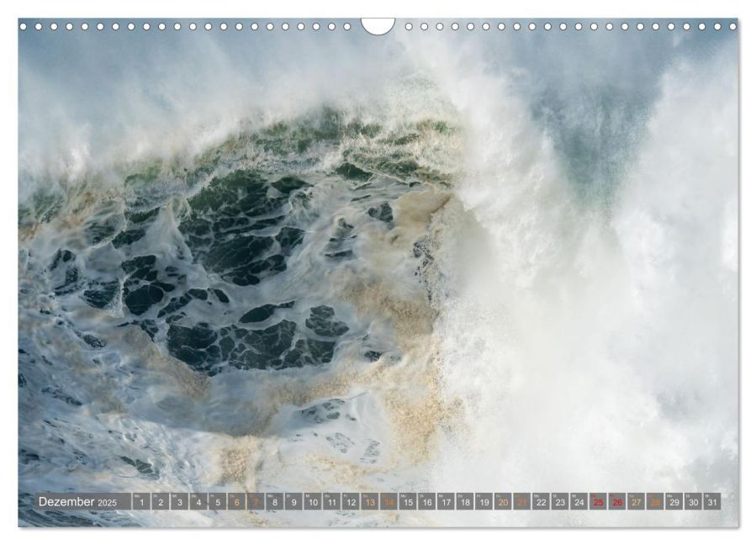This screenshot has height=545, width=756.
Task: Click the red holiday date 26
Action: coord(617,502)
